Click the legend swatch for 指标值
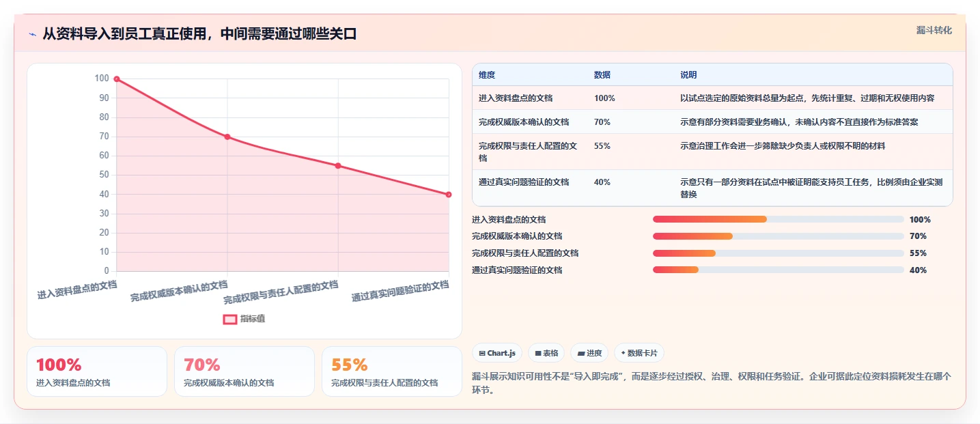Viewport: 980px width, 424px height. point(230,319)
